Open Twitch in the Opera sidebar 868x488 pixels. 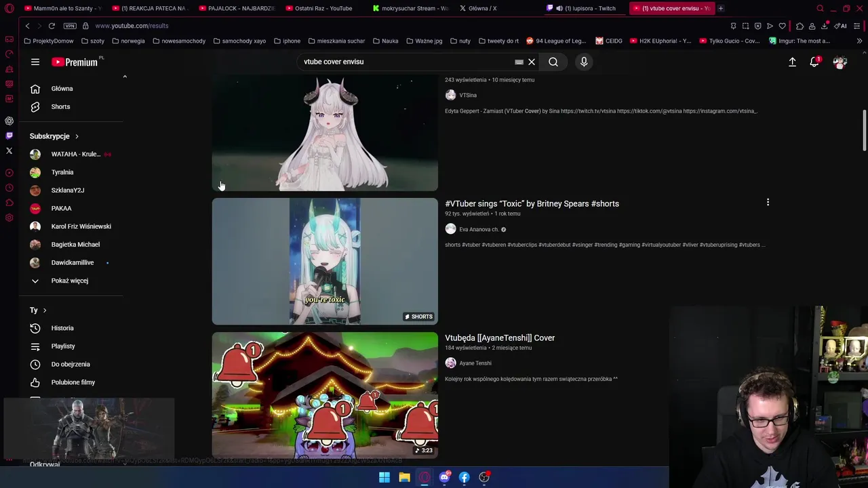(9, 136)
